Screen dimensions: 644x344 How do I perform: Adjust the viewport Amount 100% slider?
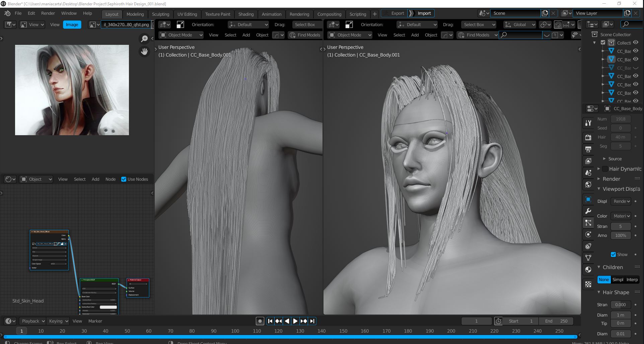(x=621, y=236)
